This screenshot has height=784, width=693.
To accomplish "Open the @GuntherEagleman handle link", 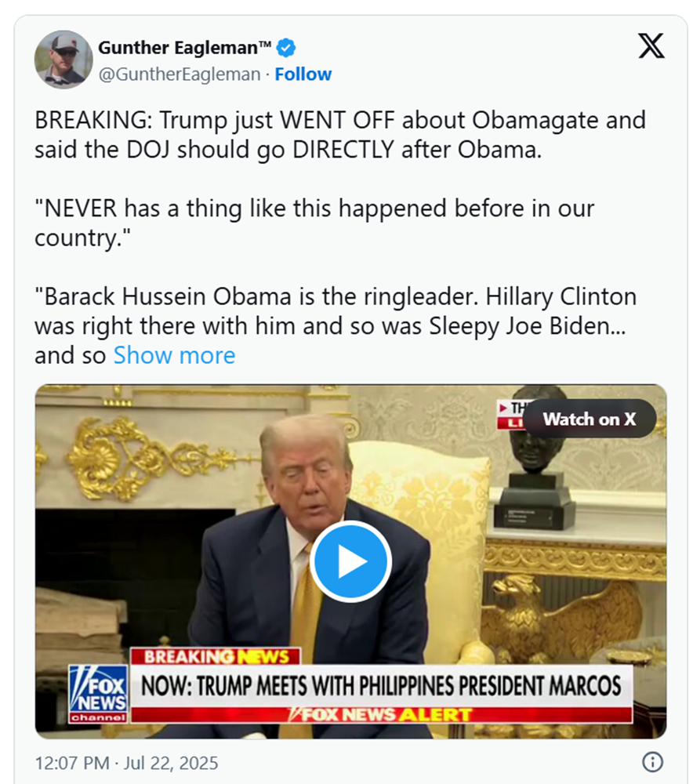I will coord(180,74).
